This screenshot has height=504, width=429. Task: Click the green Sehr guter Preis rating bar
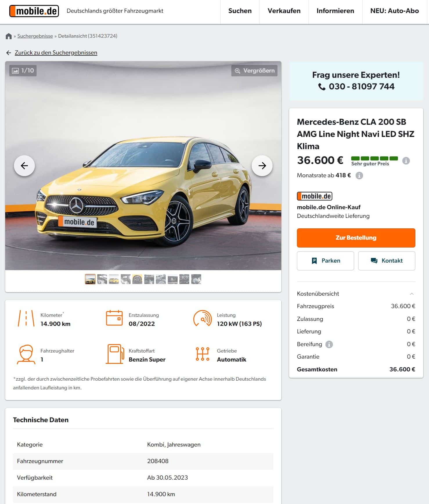coord(374,158)
